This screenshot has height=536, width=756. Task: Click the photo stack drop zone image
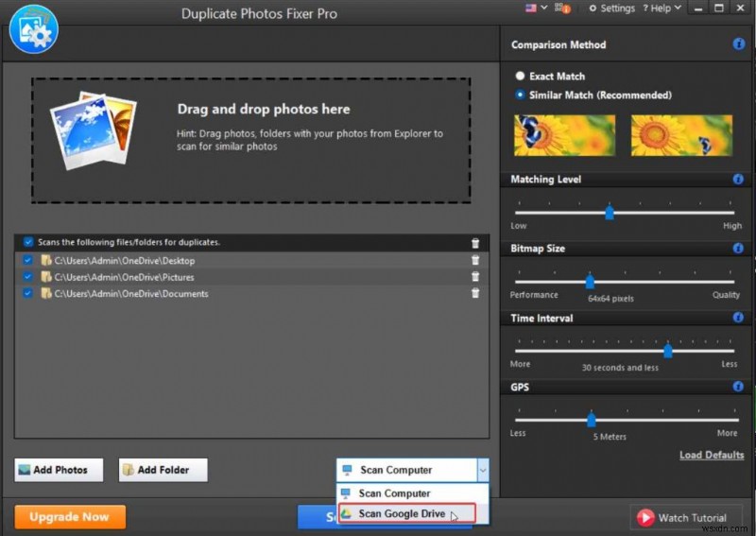click(x=93, y=130)
